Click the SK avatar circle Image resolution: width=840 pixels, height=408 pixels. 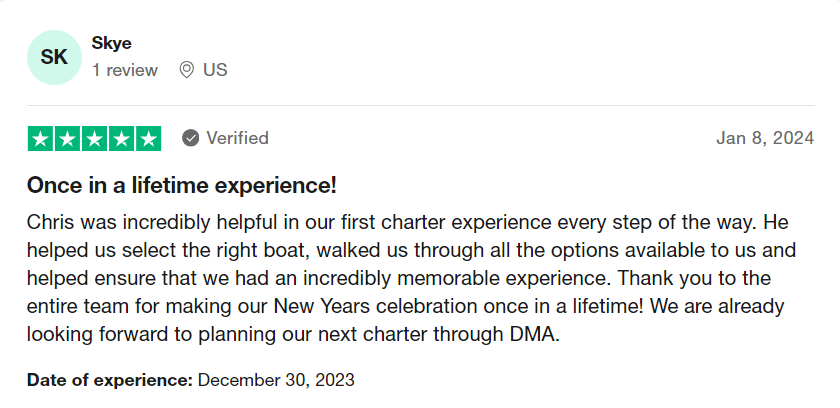(54, 57)
